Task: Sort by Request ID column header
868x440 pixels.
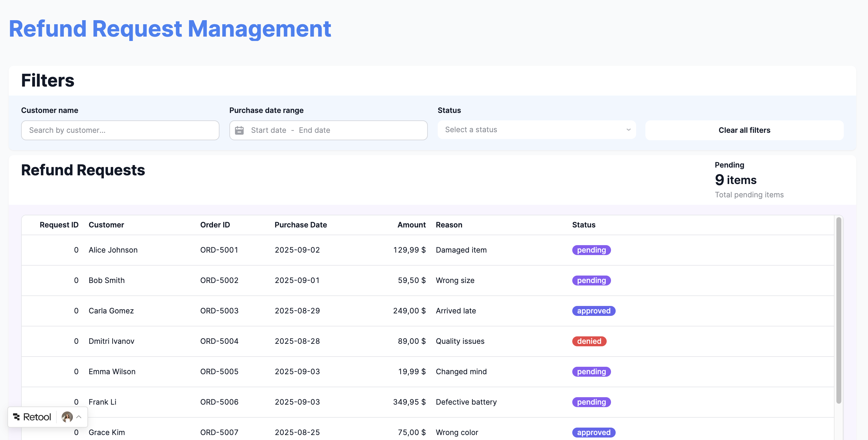Action: 59,225
